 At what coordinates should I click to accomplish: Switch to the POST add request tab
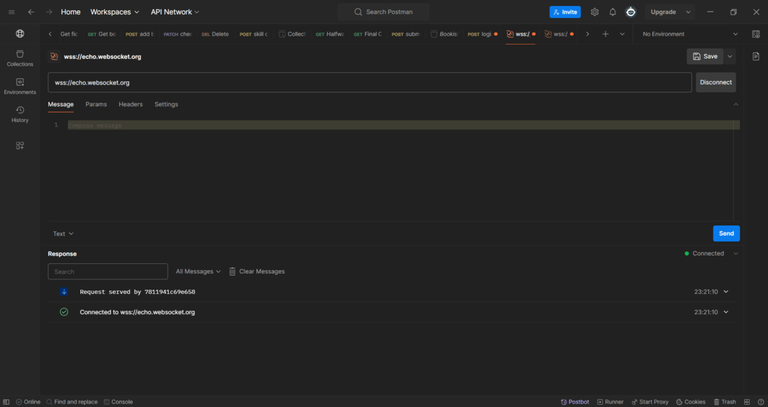[x=139, y=34]
